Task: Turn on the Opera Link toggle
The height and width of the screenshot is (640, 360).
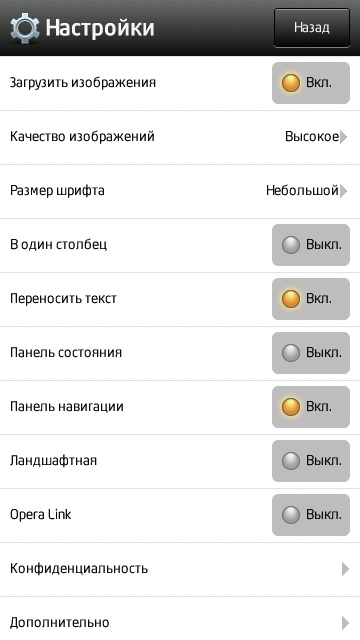Action: click(311, 515)
